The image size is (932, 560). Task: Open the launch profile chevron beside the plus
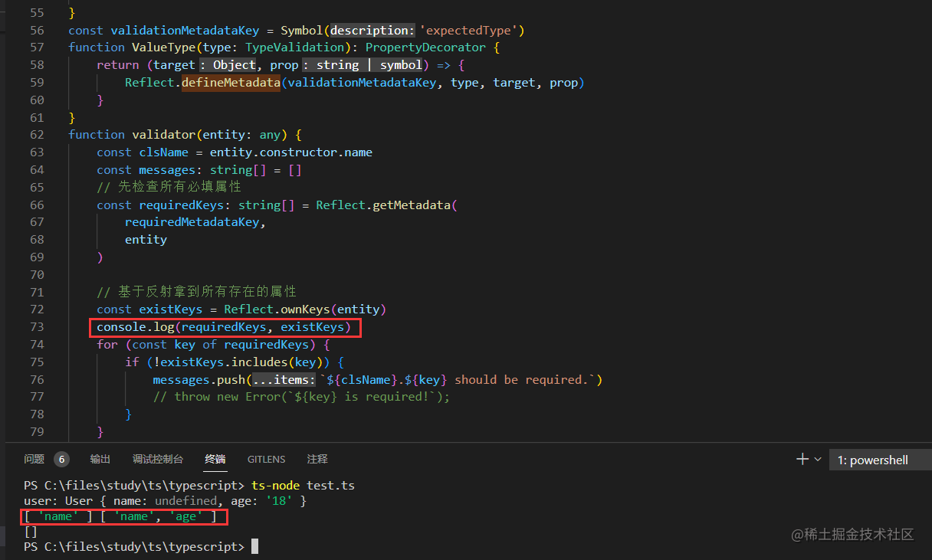click(818, 459)
